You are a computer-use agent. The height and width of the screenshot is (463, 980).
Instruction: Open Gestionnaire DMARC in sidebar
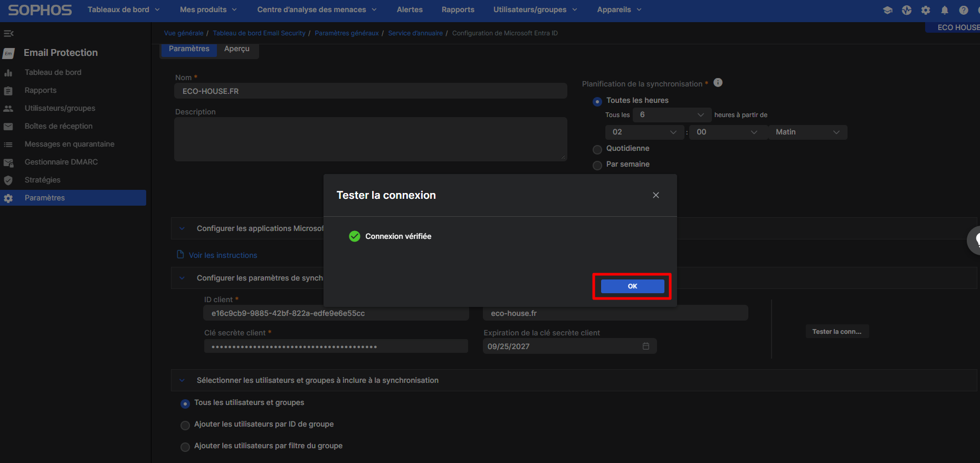pos(61,162)
